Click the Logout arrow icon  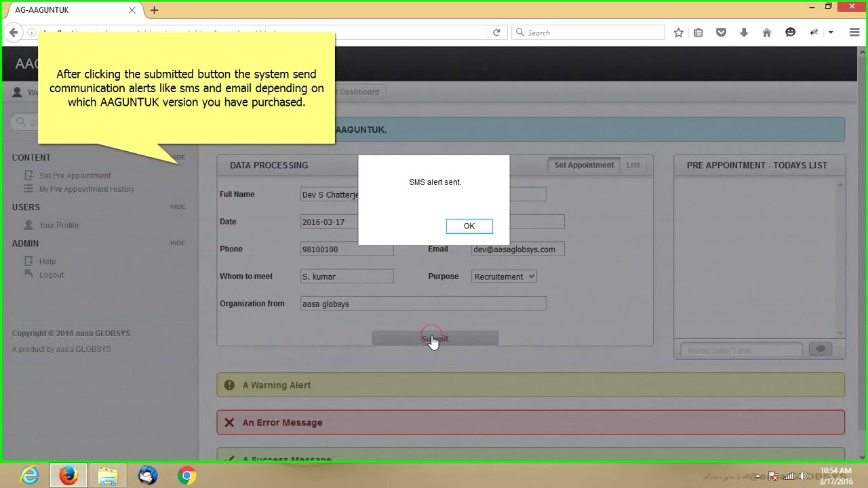28,274
